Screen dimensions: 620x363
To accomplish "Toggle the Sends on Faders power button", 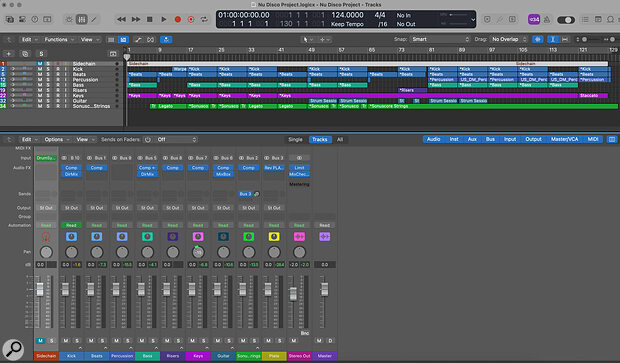I will 147,140.
